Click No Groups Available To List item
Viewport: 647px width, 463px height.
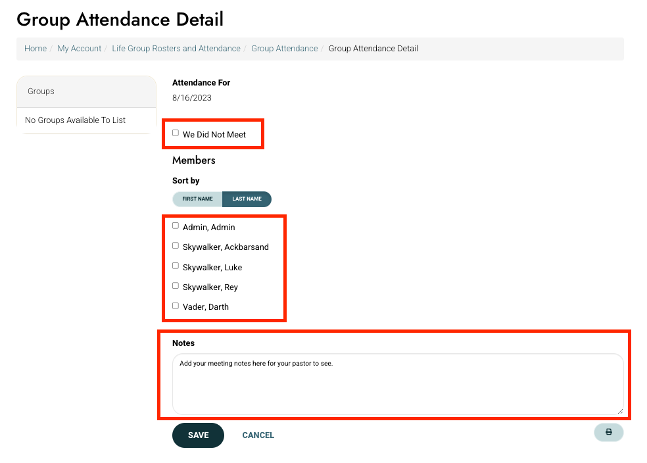coord(75,120)
